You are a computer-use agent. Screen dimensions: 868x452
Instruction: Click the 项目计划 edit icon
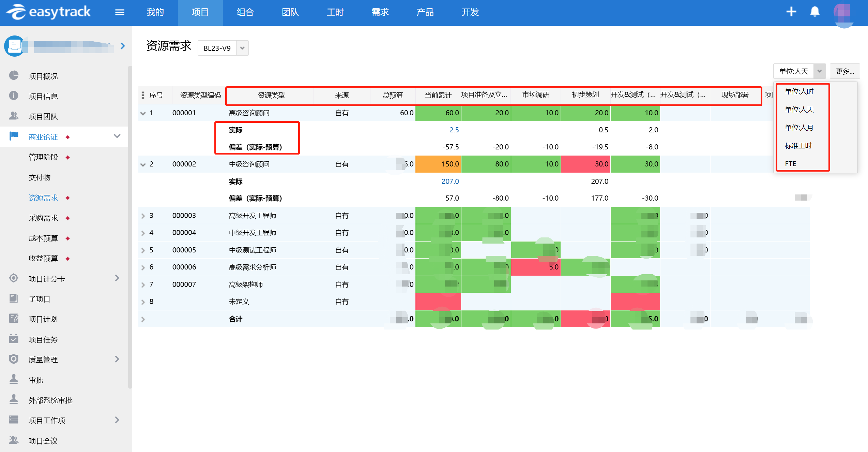(14, 319)
